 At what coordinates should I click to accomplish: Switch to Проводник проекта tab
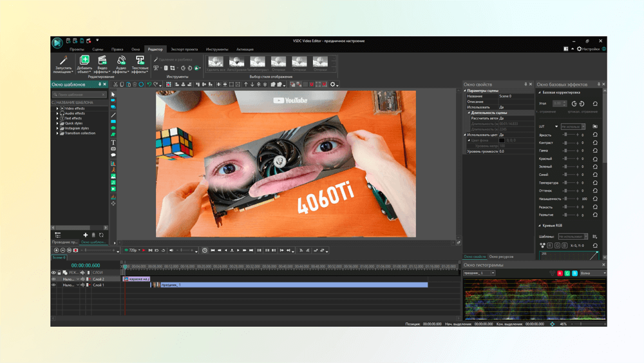click(x=65, y=242)
